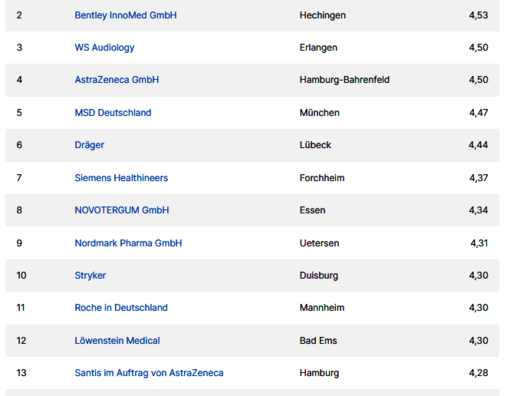Click the Hamburg-Bahrenfeld location cell
The height and width of the screenshot is (396, 513).
click(344, 80)
